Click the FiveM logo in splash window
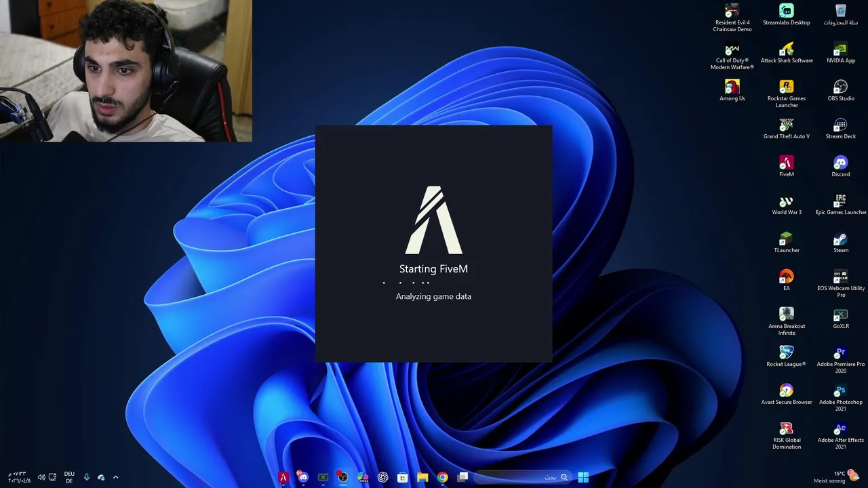Viewport: 868px width, 488px height. [433, 220]
